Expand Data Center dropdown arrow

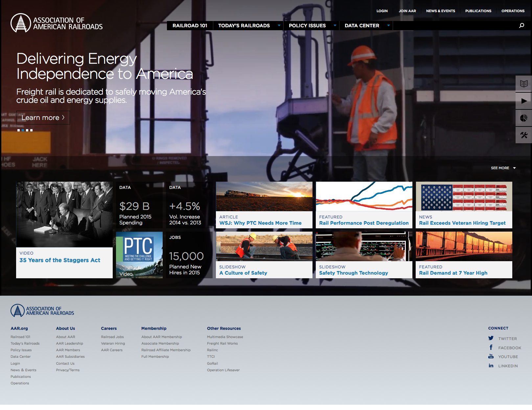(388, 25)
